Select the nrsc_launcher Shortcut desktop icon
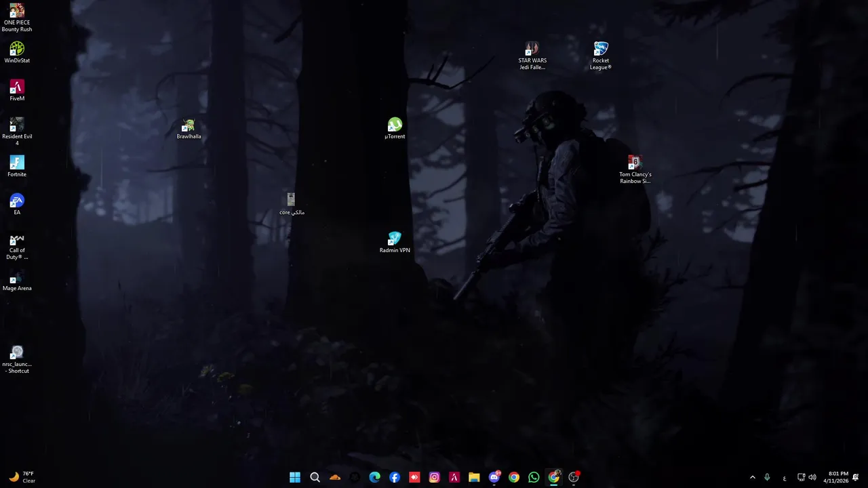This screenshot has width=868, height=488. point(17,360)
